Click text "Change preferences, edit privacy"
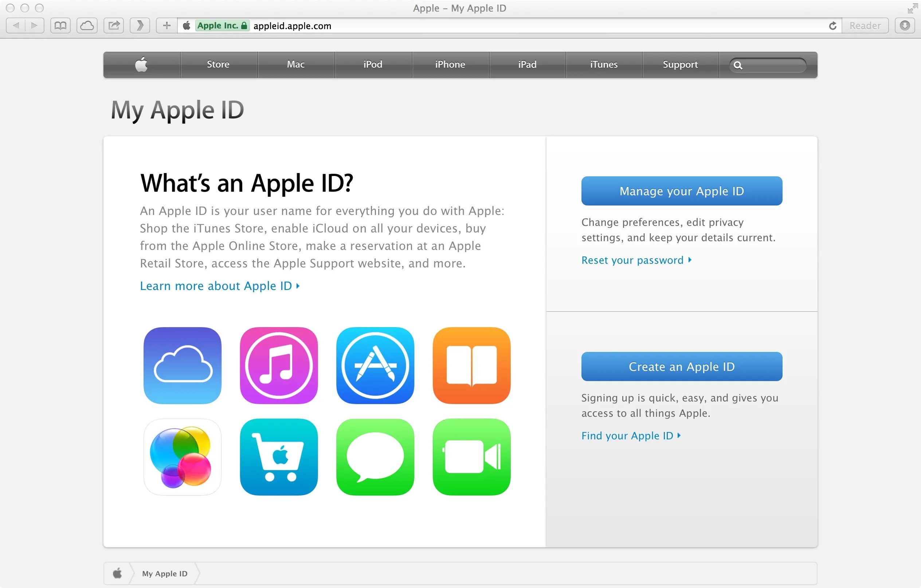 pyautogui.click(x=662, y=223)
